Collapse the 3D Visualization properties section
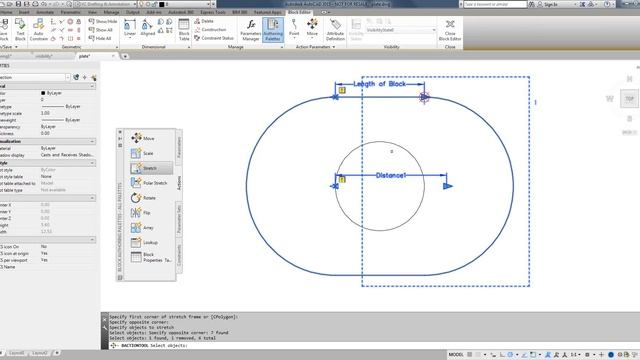The image size is (640, 360). [92, 141]
